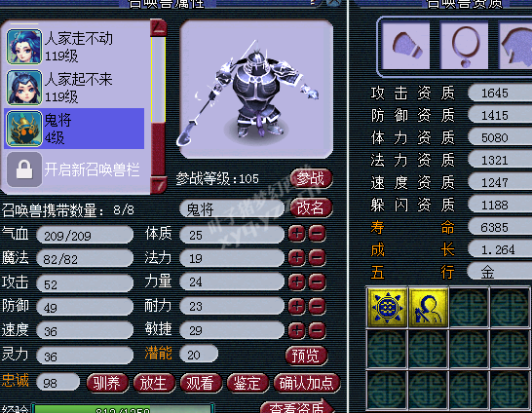The image size is (532, 413).
Task: Select the 人家起不来 pet avatar
Action: 24,87
